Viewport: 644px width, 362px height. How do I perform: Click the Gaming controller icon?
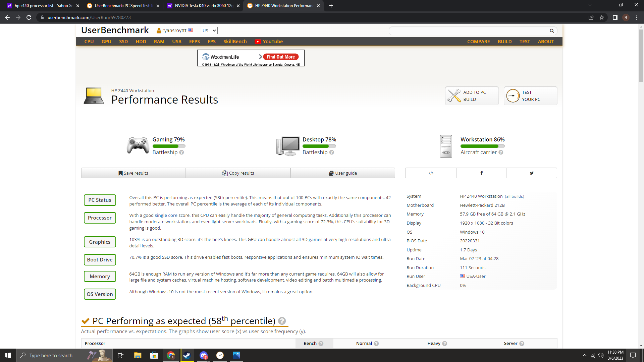pyautogui.click(x=138, y=146)
